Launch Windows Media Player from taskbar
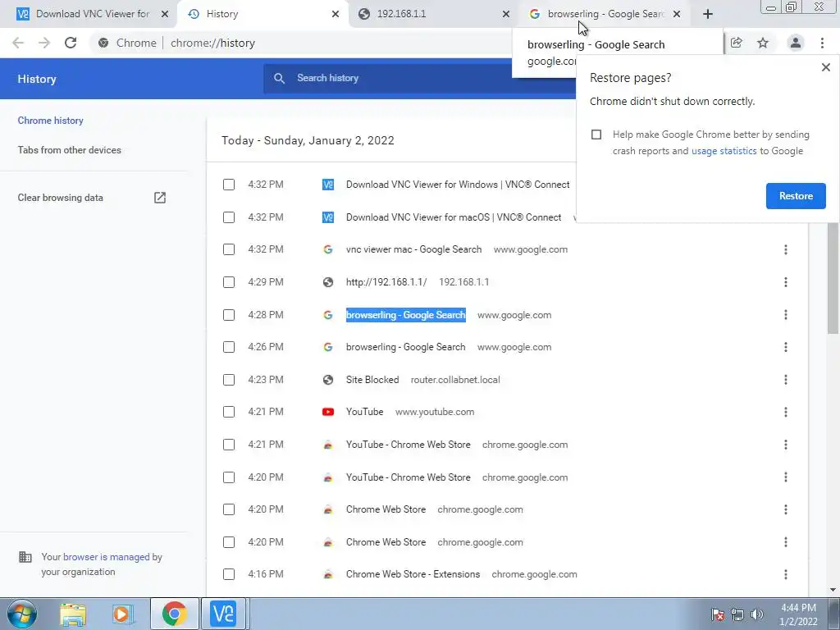The image size is (840, 630). pos(123,614)
